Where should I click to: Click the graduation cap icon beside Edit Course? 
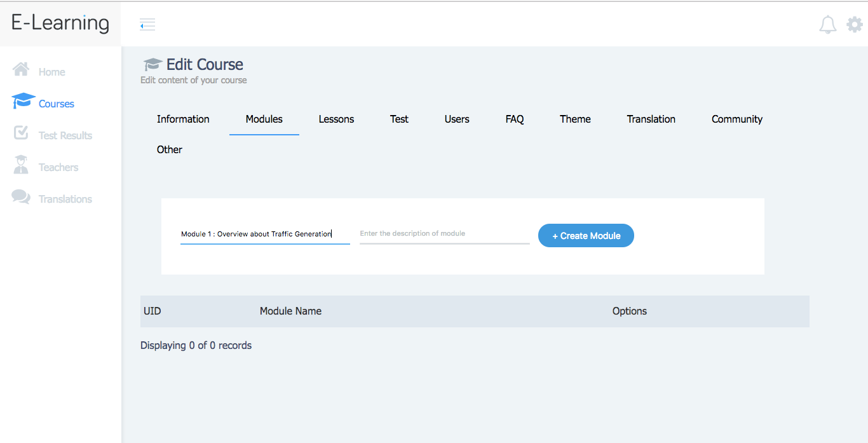[x=153, y=64]
